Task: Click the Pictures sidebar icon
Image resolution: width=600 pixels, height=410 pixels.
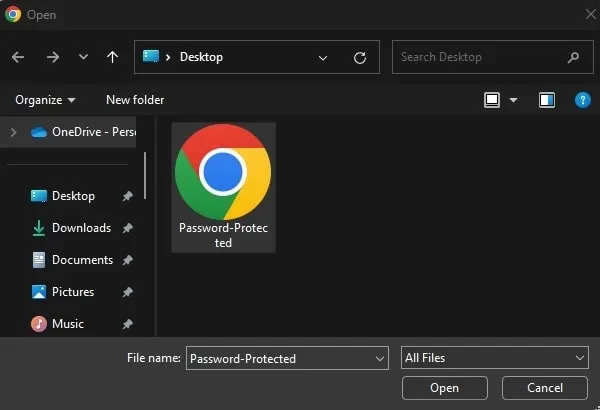Action: (39, 292)
